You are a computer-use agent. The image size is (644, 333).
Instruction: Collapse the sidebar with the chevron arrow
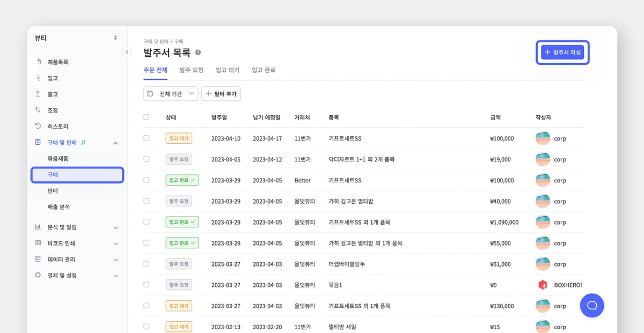(x=127, y=52)
